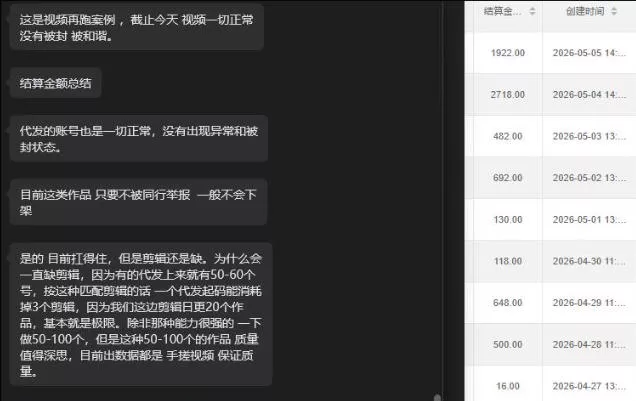Click the 500.00 settlement amount cell
Viewport: 636px width, 401px height.
click(x=508, y=344)
